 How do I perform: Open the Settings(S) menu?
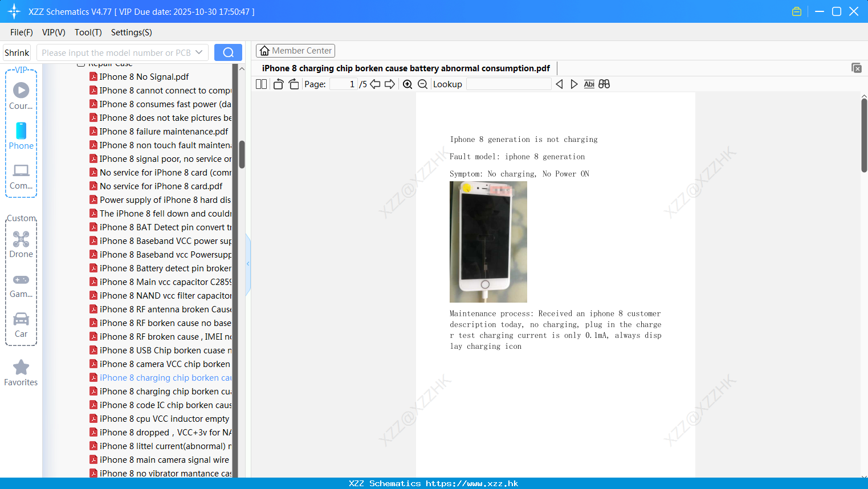[x=132, y=32]
